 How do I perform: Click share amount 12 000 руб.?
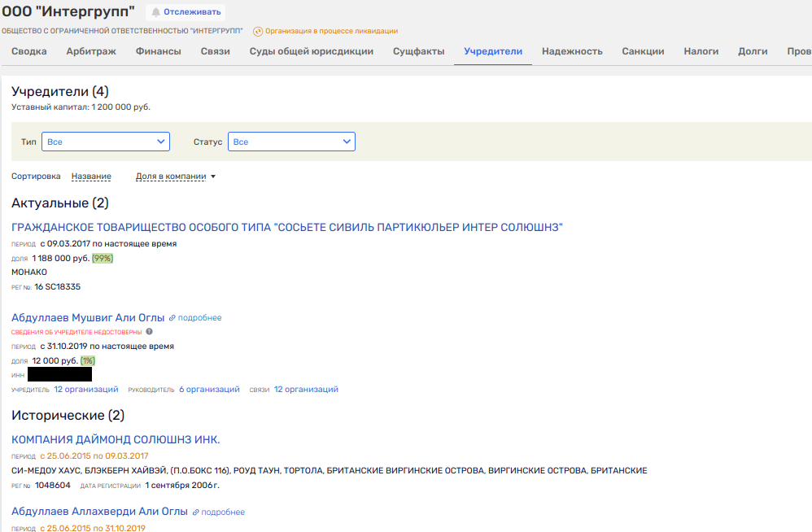(x=55, y=360)
